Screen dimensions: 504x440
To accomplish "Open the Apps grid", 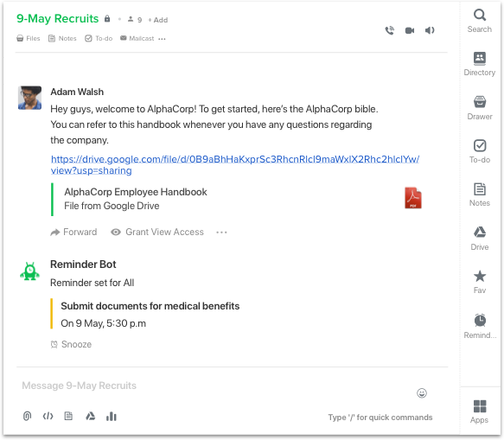I will click(x=479, y=411).
